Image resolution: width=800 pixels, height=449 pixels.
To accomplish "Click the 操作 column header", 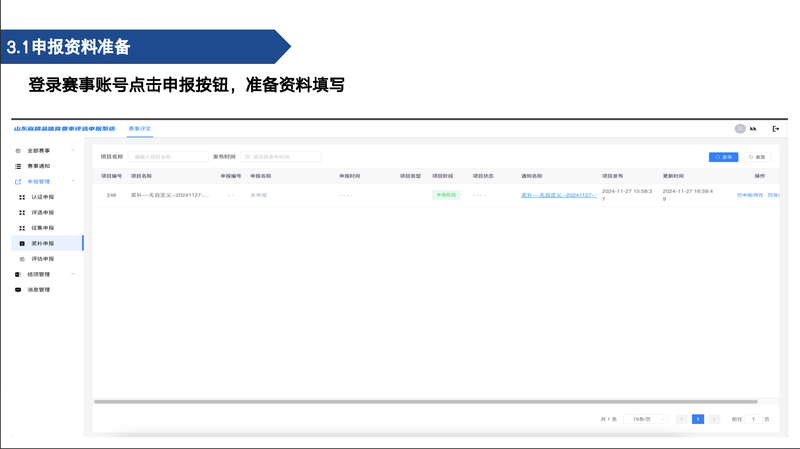I will pos(760,176).
